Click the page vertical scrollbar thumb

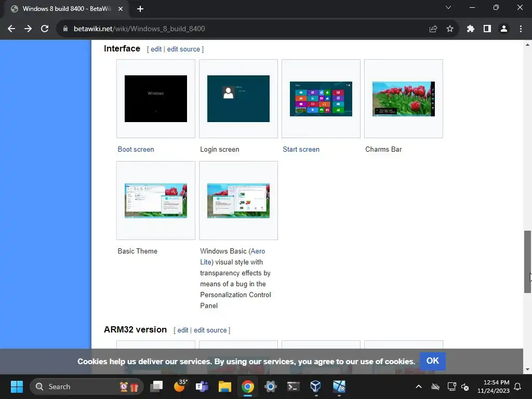(x=527, y=262)
